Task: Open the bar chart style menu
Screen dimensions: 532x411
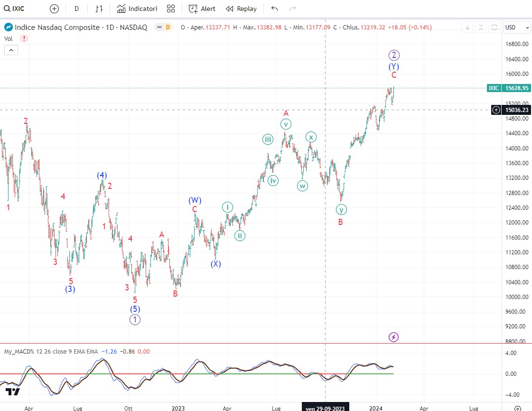Action: (99, 9)
